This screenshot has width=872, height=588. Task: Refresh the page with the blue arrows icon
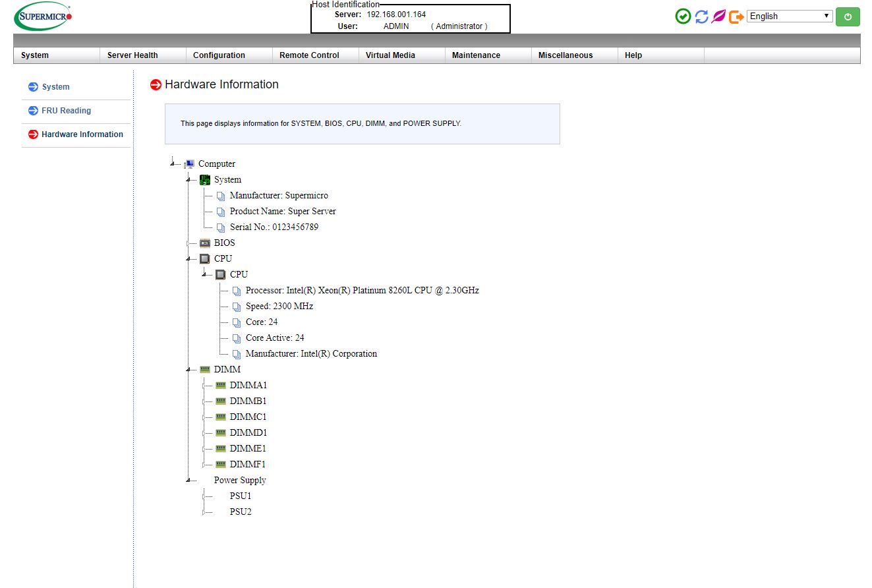[x=701, y=16]
